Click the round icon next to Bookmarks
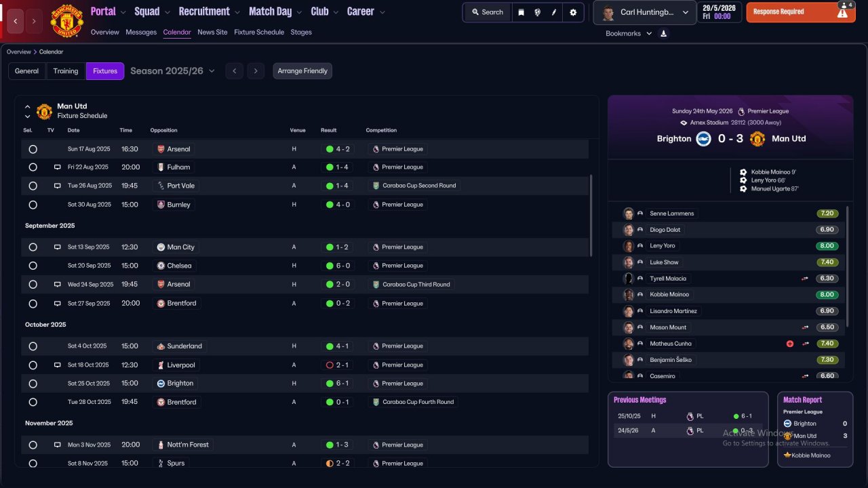 [x=663, y=33]
